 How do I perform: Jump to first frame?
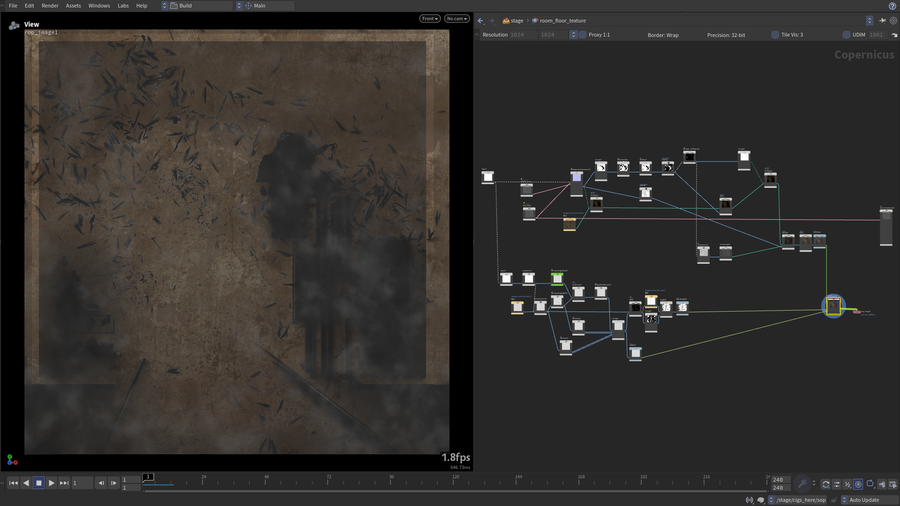(13, 483)
